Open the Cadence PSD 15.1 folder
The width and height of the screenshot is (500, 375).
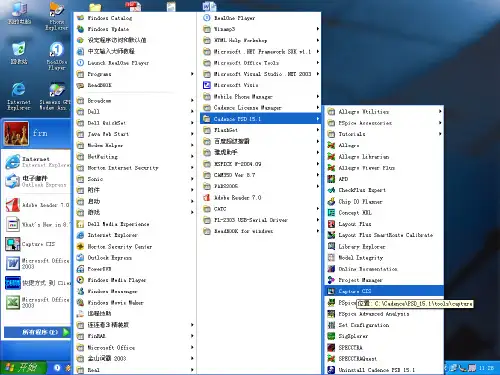tap(260, 119)
